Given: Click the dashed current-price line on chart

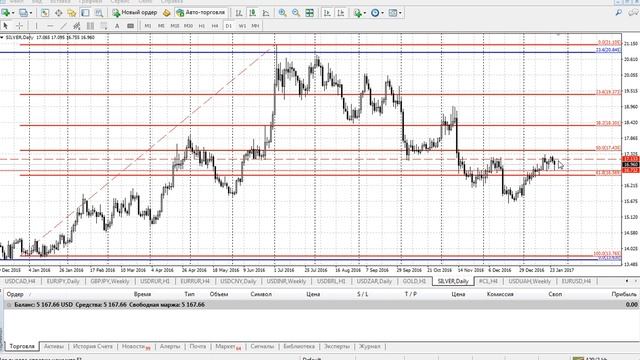Looking at the screenshot, I should (x=310, y=159).
